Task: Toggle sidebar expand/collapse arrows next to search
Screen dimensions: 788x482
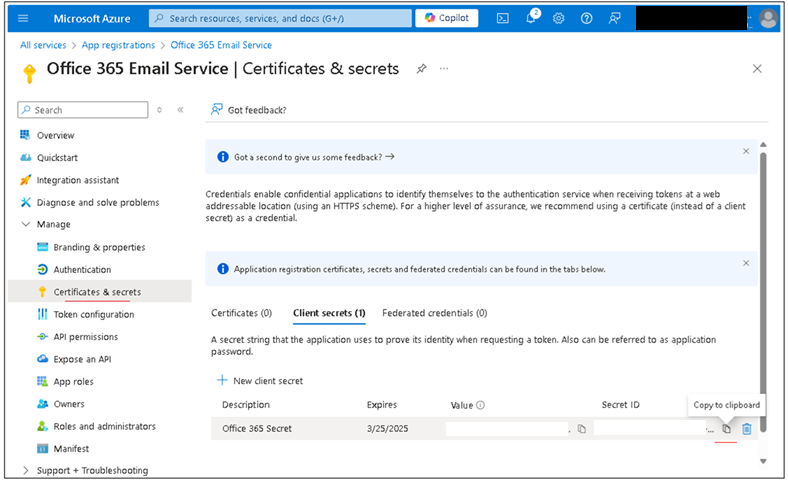Action: coord(159,110)
